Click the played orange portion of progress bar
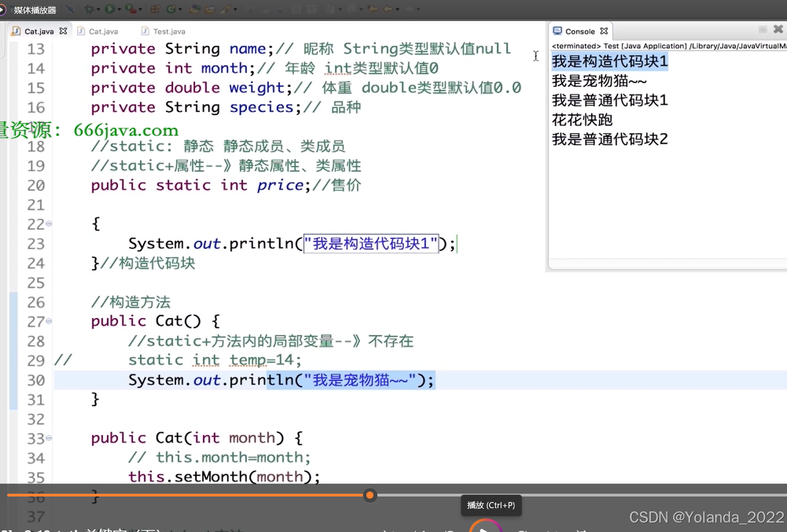 click(185, 495)
